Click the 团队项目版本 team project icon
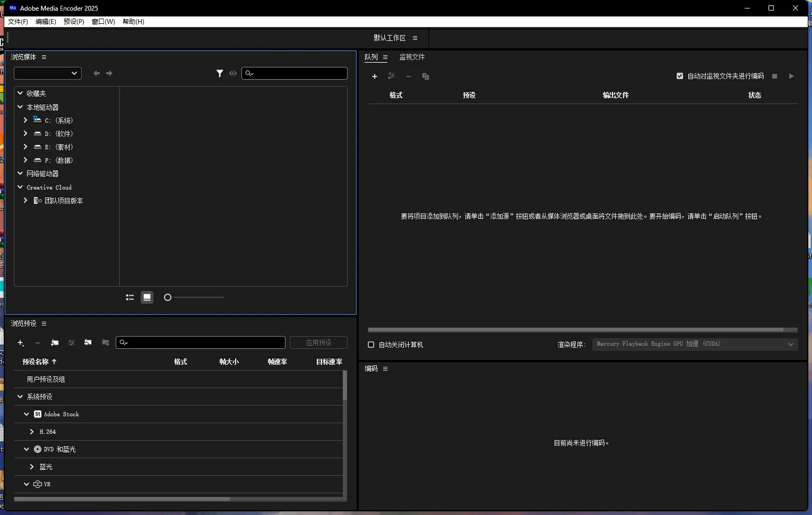Screen dimensions: 812x515 click(x=38, y=201)
